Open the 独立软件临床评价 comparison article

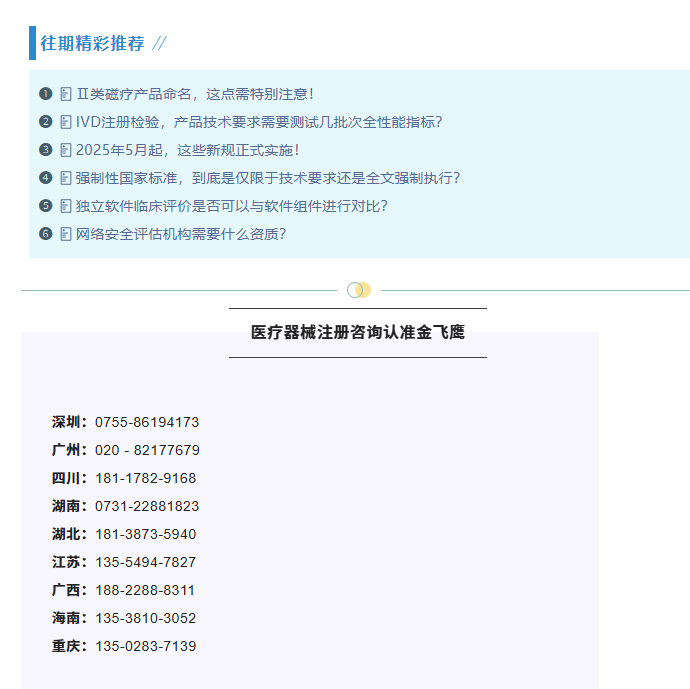pos(232,206)
